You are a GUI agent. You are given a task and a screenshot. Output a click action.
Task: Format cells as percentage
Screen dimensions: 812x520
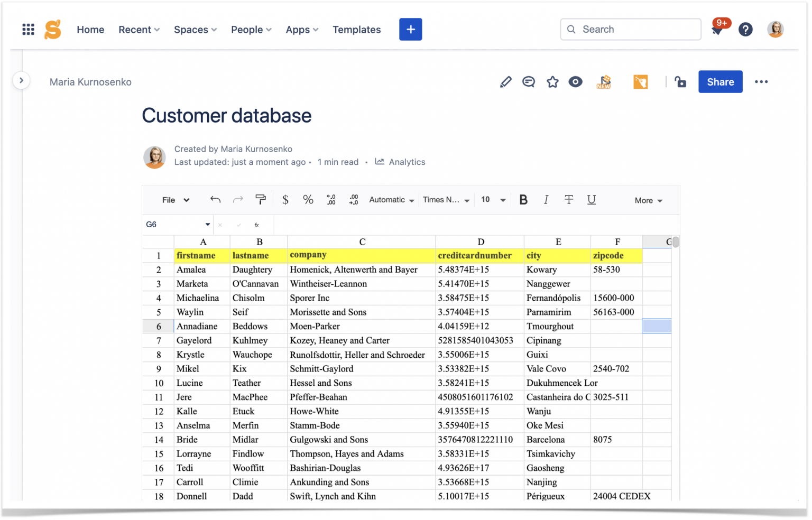[308, 200]
